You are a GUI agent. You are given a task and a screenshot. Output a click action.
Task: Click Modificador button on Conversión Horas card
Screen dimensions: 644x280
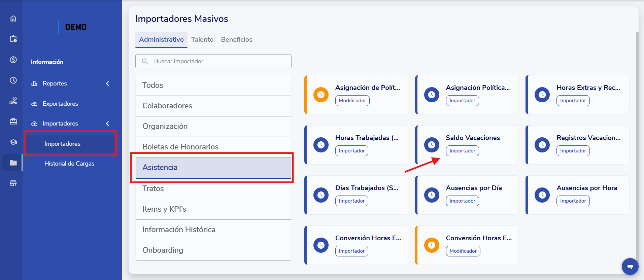[463, 251]
